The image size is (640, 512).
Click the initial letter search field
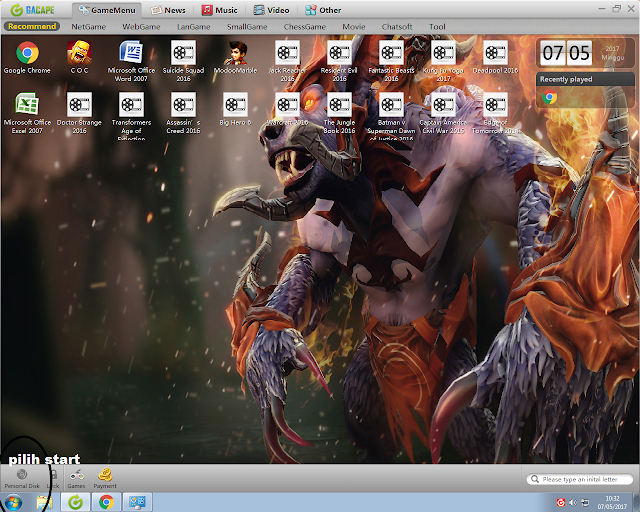580,479
